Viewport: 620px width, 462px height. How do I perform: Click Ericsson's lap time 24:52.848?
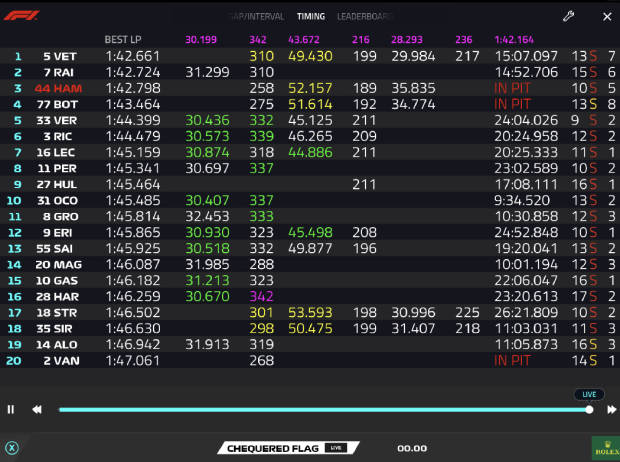(x=526, y=233)
